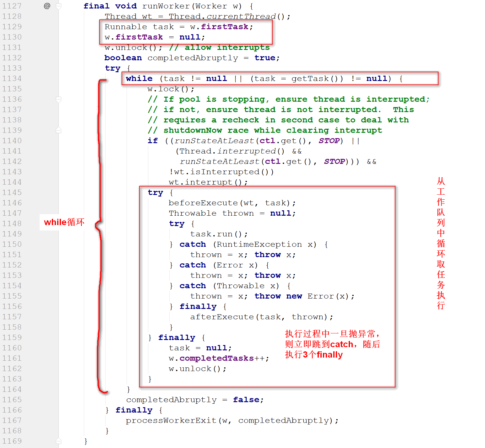Collapse the runWorker method fold marker at line 1127
The height and width of the screenshot is (448, 485).
coord(58,6)
